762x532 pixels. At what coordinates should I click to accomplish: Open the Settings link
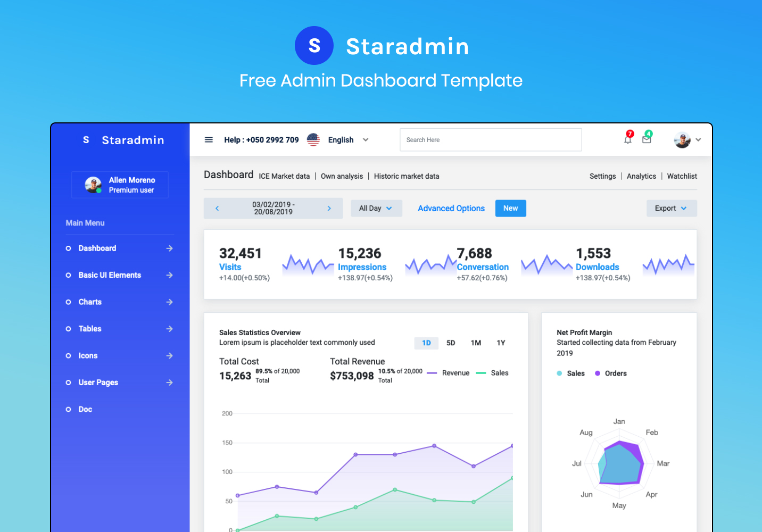pos(602,176)
